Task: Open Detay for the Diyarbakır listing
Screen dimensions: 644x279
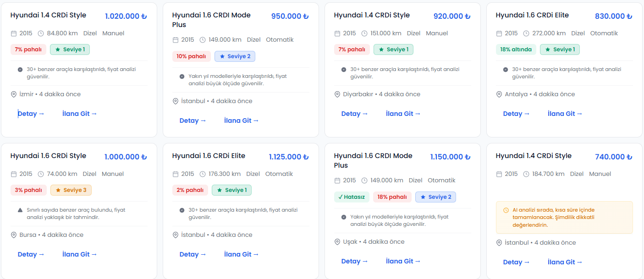Action: click(355, 114)
